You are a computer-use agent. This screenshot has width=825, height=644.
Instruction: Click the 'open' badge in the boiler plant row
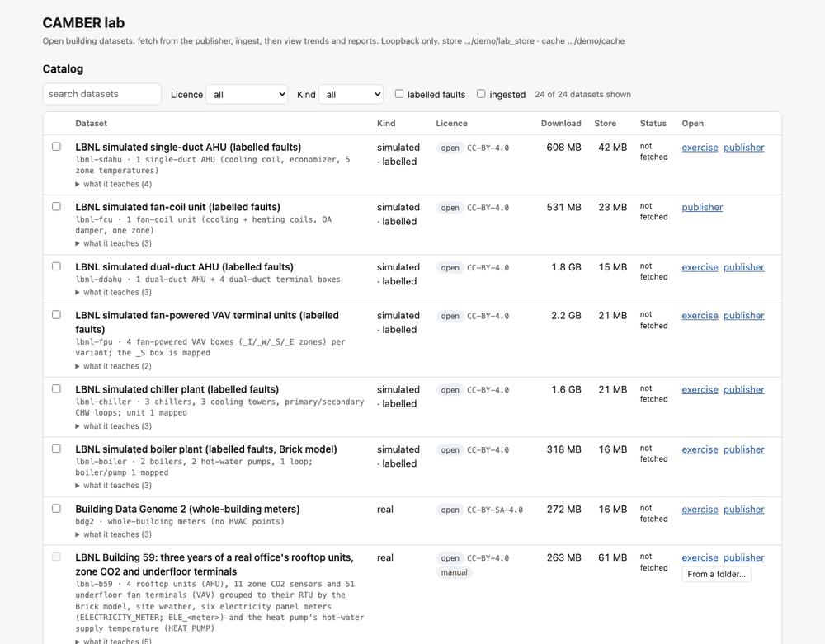coord(450,450)
